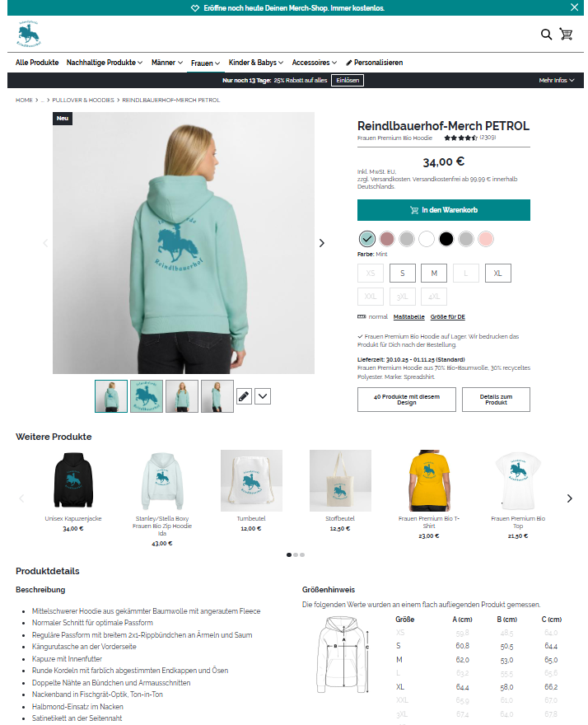Open the shopping cart icon

pyautogui.click(x=566, y=35)
